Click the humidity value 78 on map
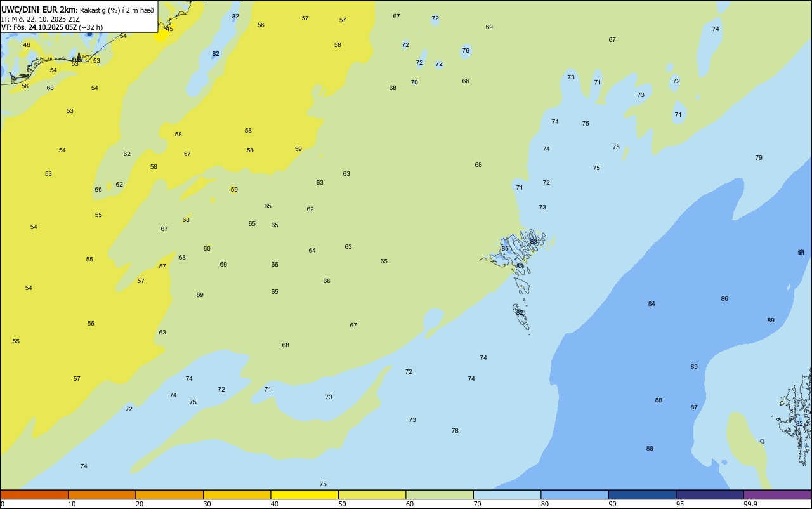 (455, 431)
